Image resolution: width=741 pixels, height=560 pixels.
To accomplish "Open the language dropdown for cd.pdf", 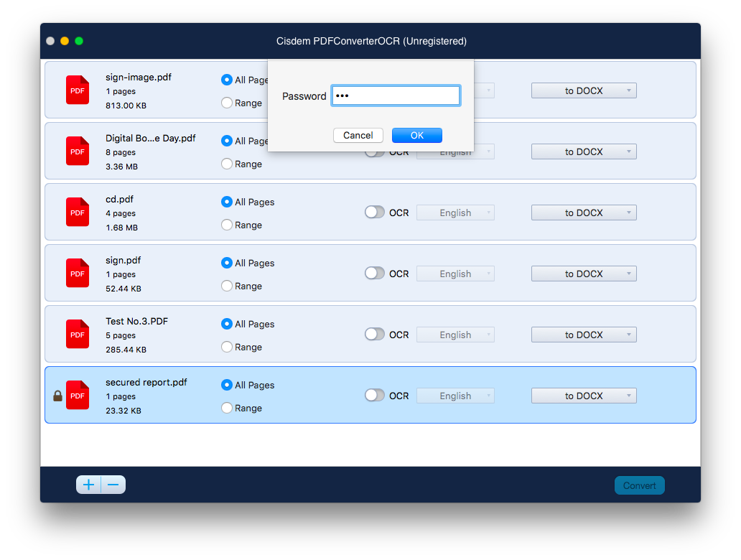I will click(x=455, y=212).
